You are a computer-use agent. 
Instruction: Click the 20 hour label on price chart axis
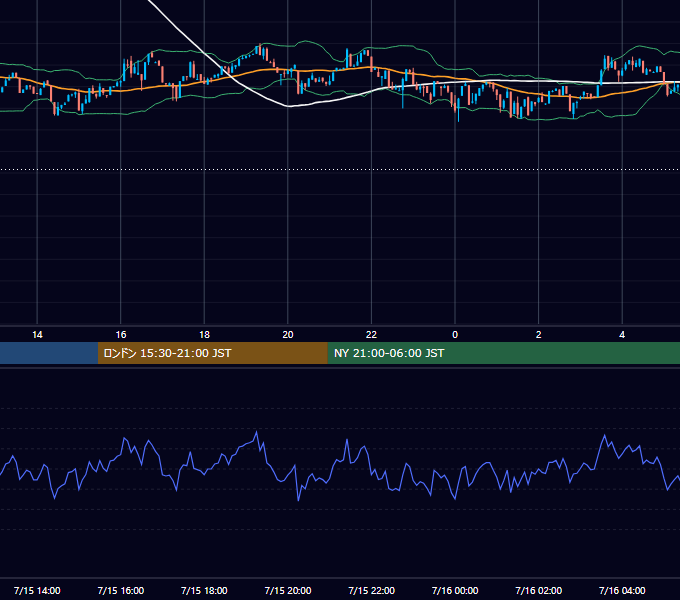[288, 335]
